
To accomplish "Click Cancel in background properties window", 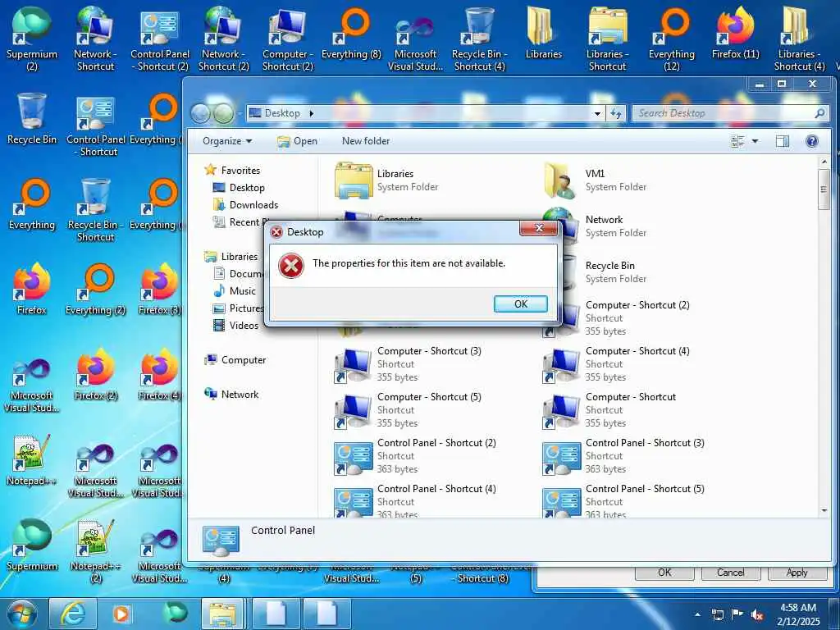I will (x=730, y=572).
